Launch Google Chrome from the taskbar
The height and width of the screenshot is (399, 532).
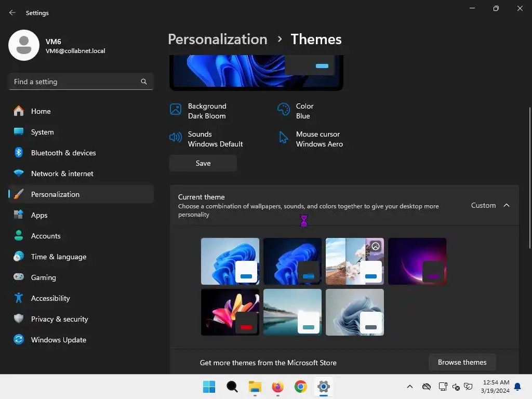(x=301, y=387)
